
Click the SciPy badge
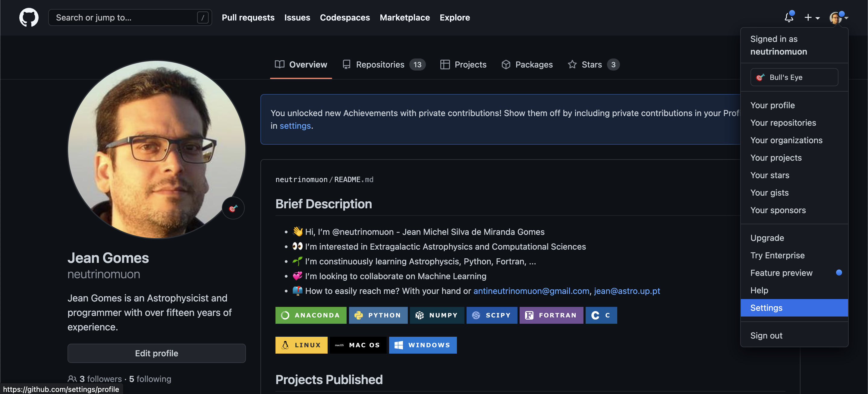pos(492,315)
